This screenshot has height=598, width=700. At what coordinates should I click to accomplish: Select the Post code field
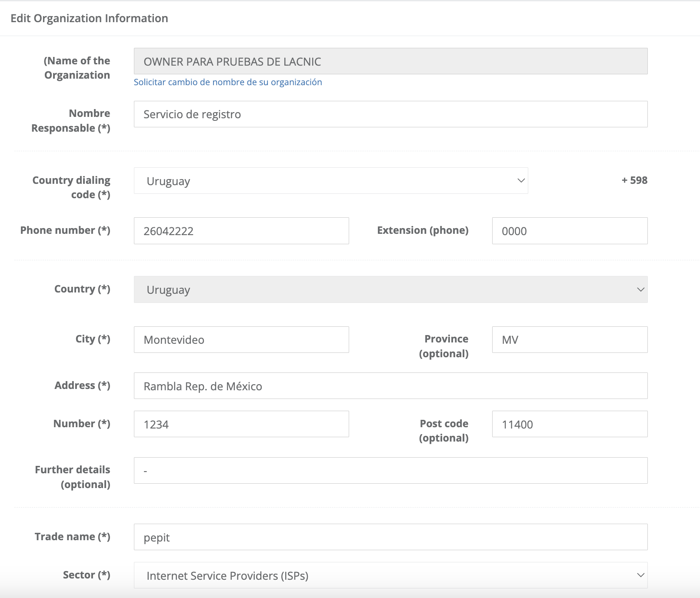tap(569, 424)
